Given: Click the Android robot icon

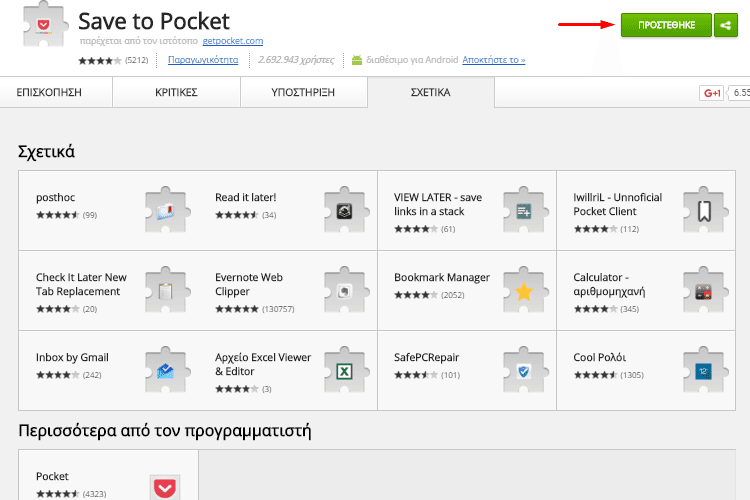Looking at the screenshot, I should [x=357, y=60].
